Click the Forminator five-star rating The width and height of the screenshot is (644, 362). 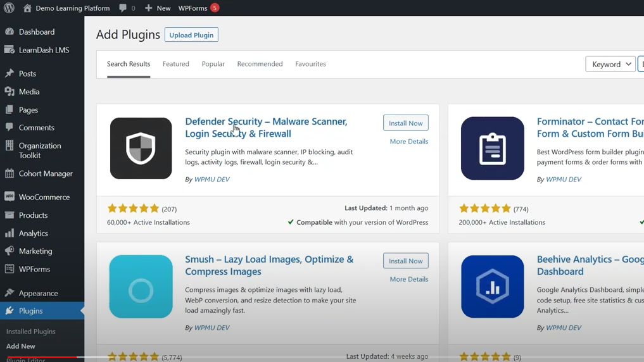tap(484, 208)
